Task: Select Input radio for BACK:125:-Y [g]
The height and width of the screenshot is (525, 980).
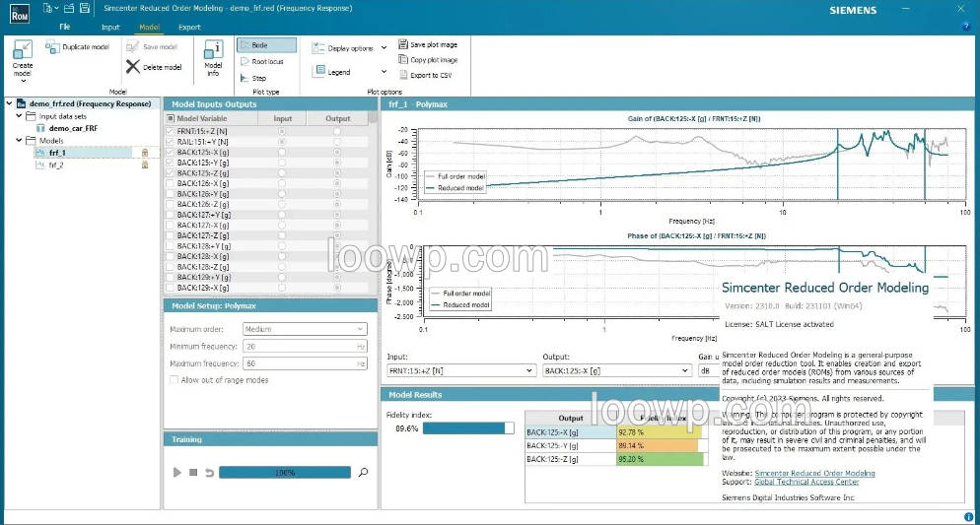Action: coord(282,163)
